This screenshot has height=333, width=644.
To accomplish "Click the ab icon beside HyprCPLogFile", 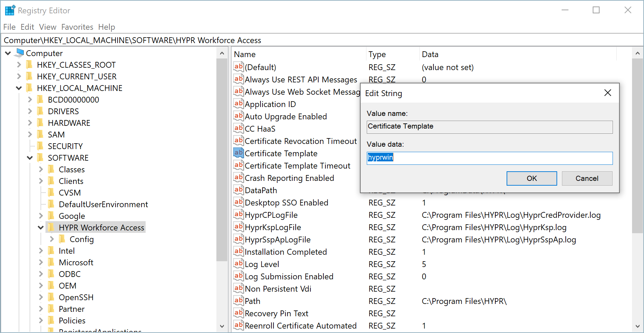I will (238, 215).
